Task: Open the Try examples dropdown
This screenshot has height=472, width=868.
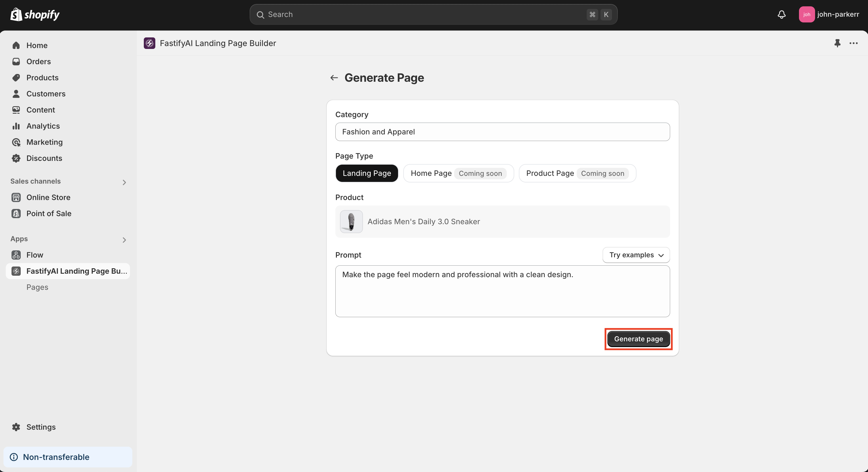Action: pyautogui.click(x=636, y=255)
